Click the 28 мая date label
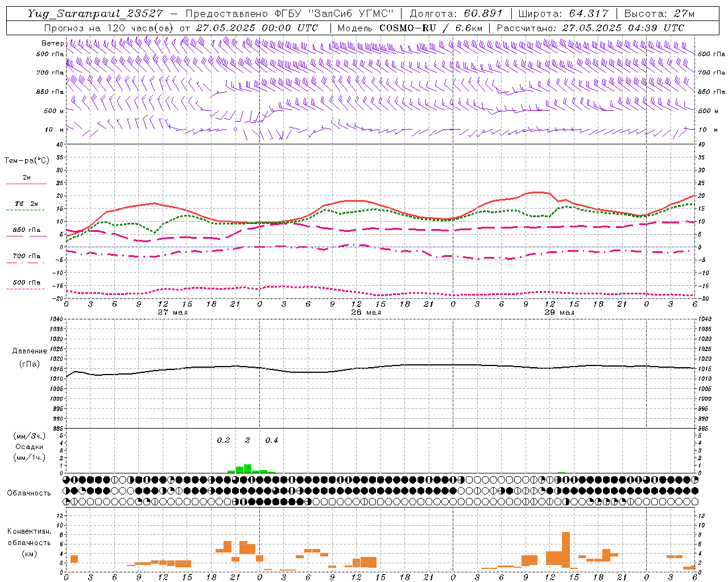This screenshot has height=582, width=728. tap(366, 313)
